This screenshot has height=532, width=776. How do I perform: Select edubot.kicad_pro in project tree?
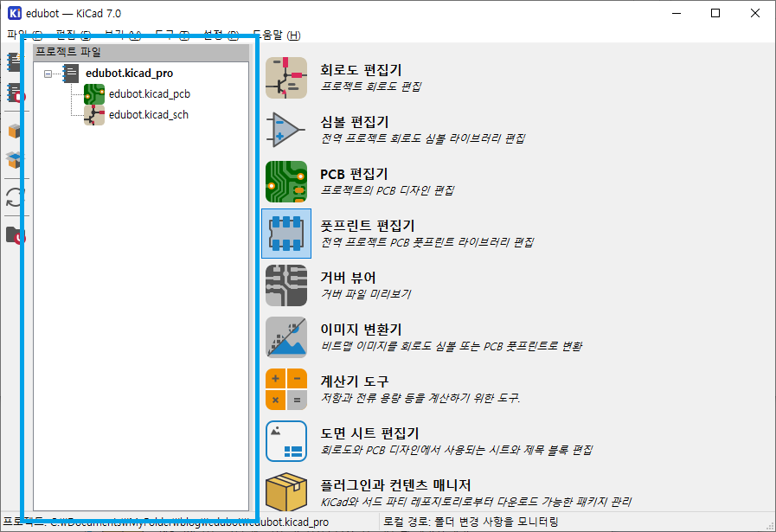[x=129, y=74]
